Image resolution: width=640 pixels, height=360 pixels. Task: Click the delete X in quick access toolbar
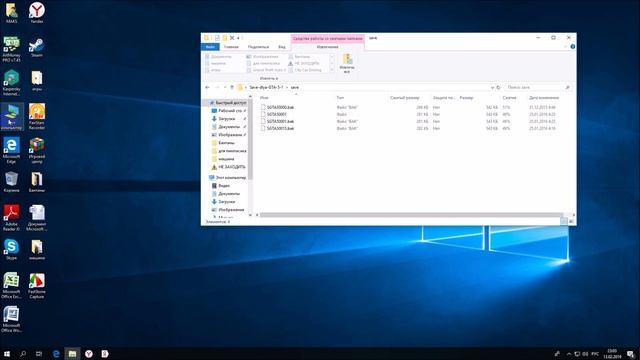232,38
